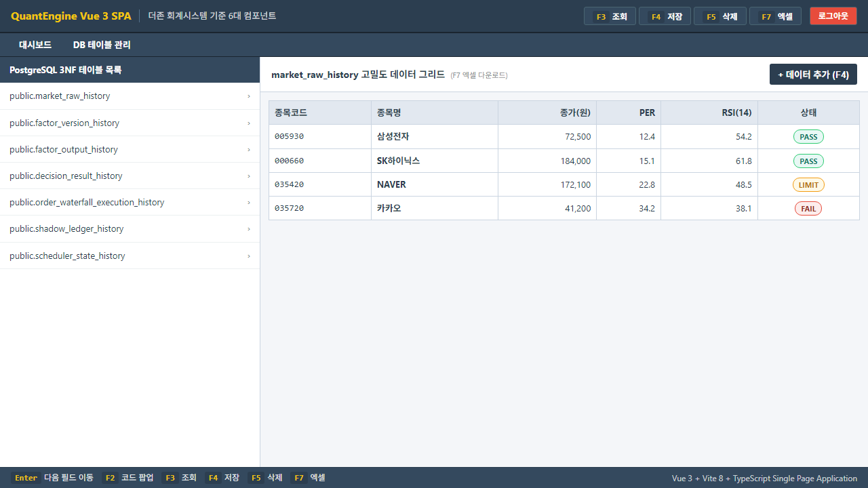Switch to DB 테이블 관리 tab
The image size is (868, 488).
[x=102, y=45]
